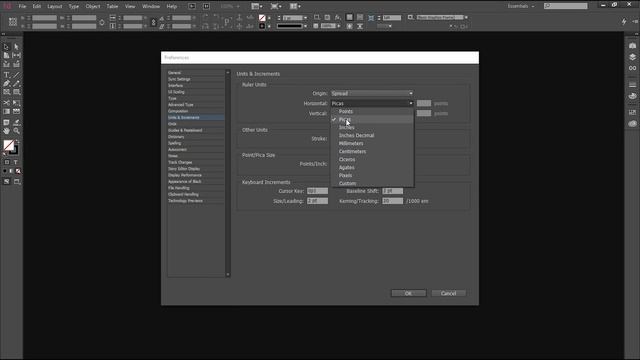
Task: Select the Hand tool
Action: (7, 131)
